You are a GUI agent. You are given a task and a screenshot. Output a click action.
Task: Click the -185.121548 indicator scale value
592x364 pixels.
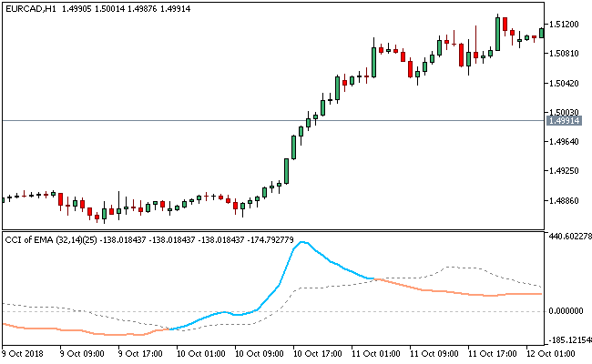[569, 338]
